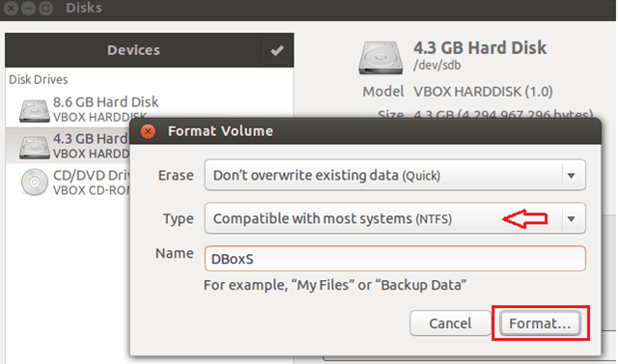Screen dimensions: 618x364
Task: Maximize the Disks window
Action: [45, 8]
